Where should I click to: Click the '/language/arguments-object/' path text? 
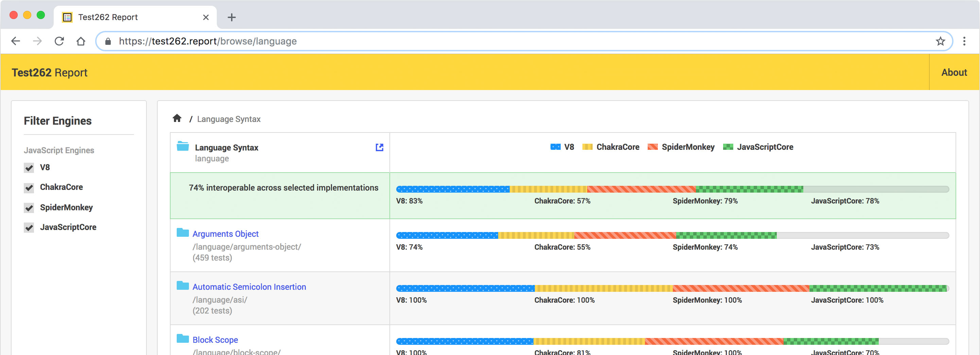246,247
